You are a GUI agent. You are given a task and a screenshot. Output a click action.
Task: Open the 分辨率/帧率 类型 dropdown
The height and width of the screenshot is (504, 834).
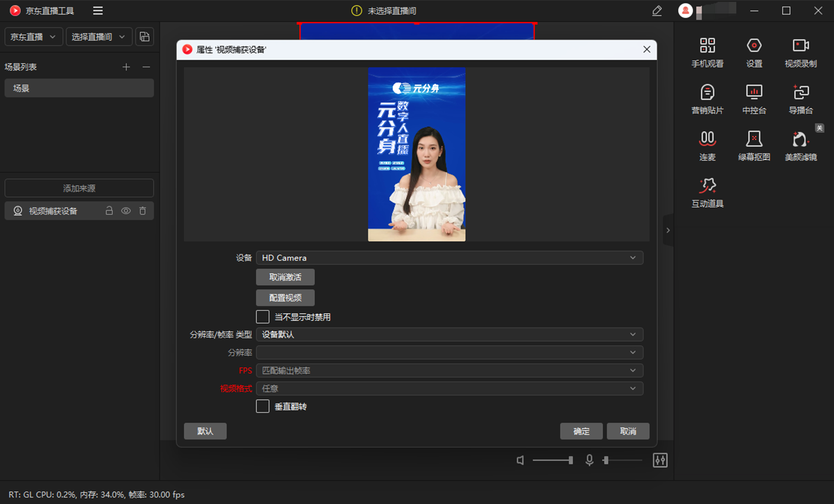(449, 334)
